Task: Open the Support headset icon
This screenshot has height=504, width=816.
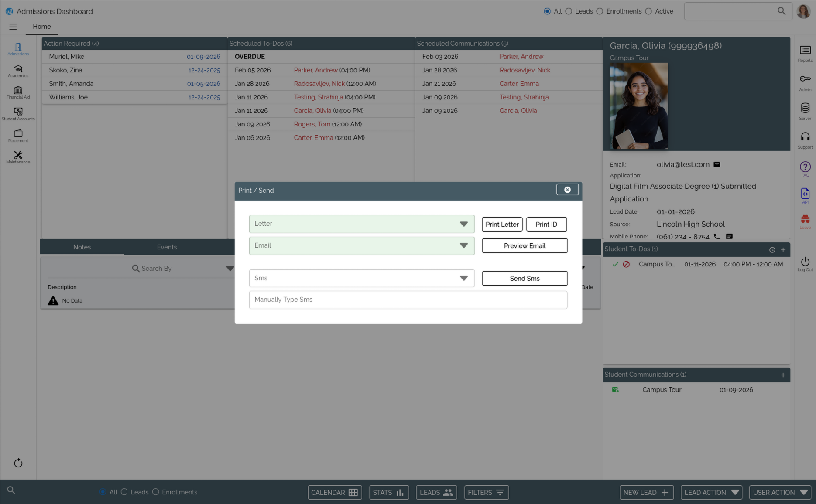Action: (x=805, y=140)
